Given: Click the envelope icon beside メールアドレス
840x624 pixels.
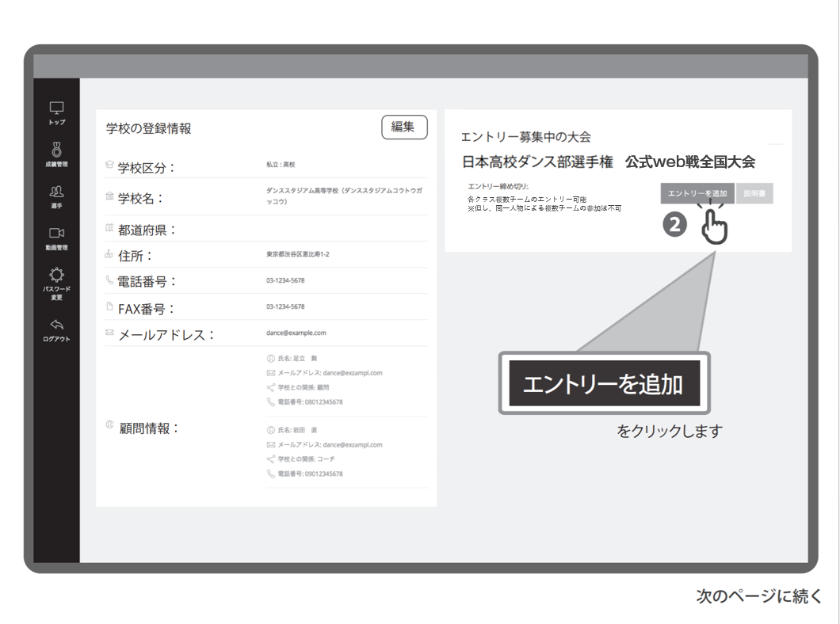Looking at the screenshot, I should [109, 333].
